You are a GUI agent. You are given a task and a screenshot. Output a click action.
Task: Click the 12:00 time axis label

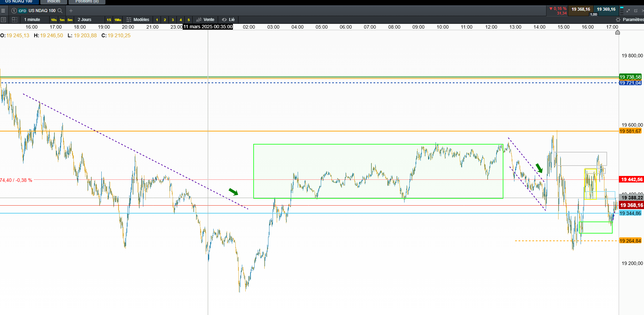(491, 27)
